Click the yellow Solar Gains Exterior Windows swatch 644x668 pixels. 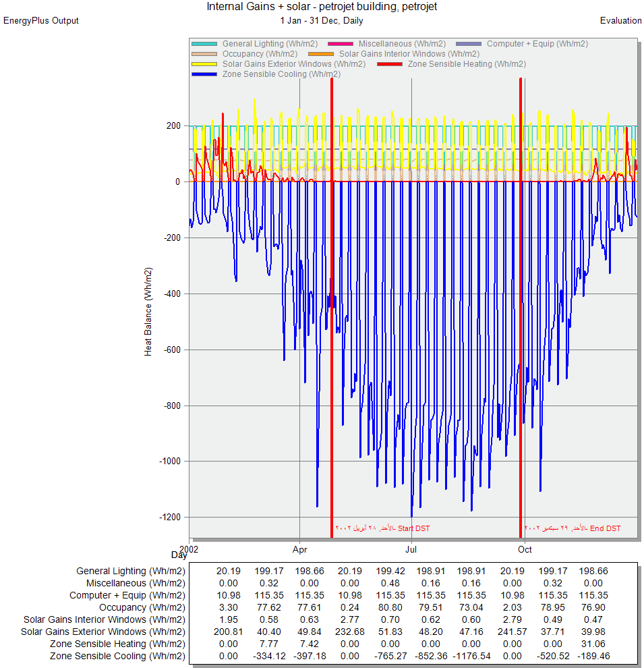click(205, 64)
